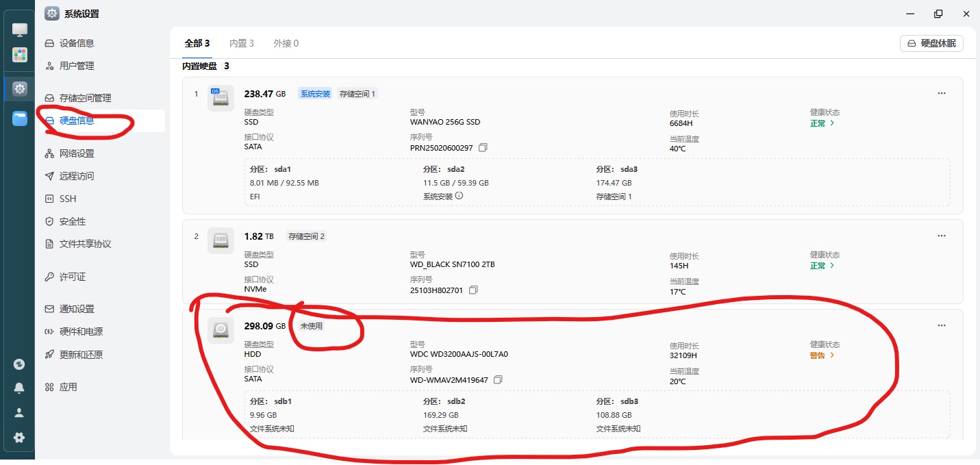Open the notification bell in the dock
The image size is (980, 465).
point(19,388)
